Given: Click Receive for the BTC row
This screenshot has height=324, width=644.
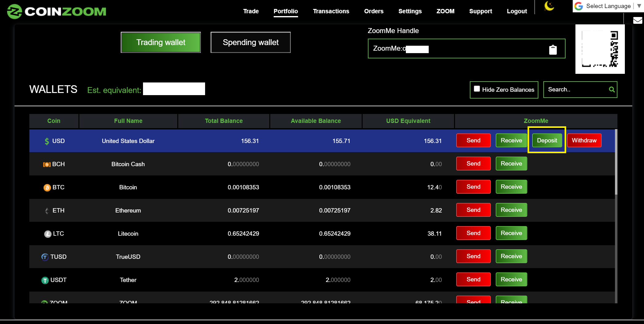Looking at the screenshot, I should pyautogui.click(x=511, y=187).
